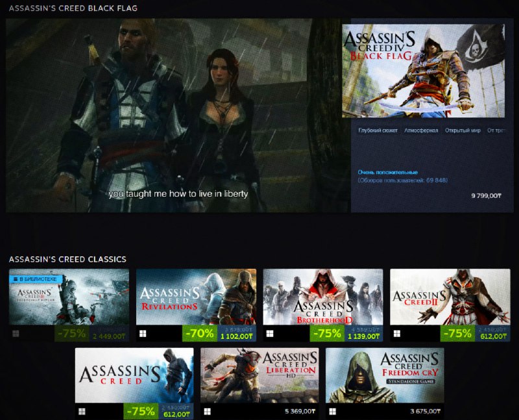Open 'Очень положительные' user reviews summary
This screenshot has height=420, width=519.
(388, 172)
